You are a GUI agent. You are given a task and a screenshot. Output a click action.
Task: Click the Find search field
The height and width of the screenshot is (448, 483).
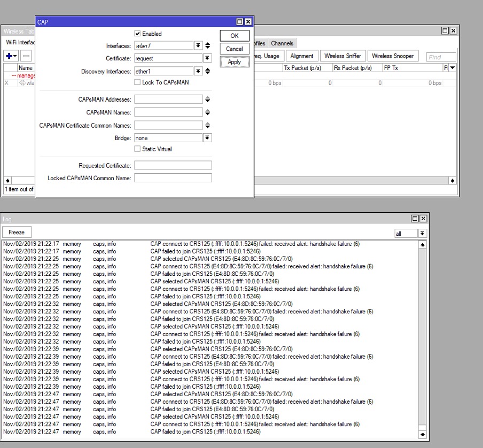coord(441,57)
